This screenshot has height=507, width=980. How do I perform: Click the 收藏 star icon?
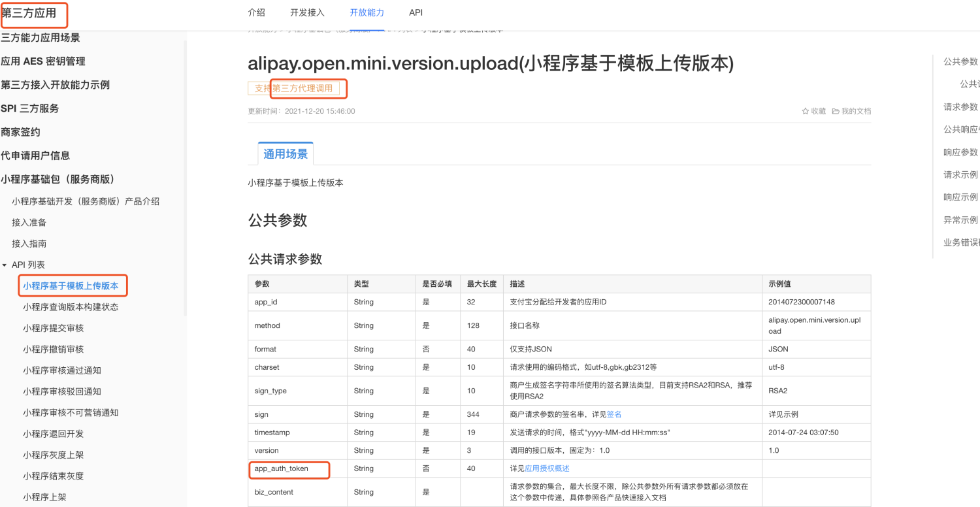806,111
